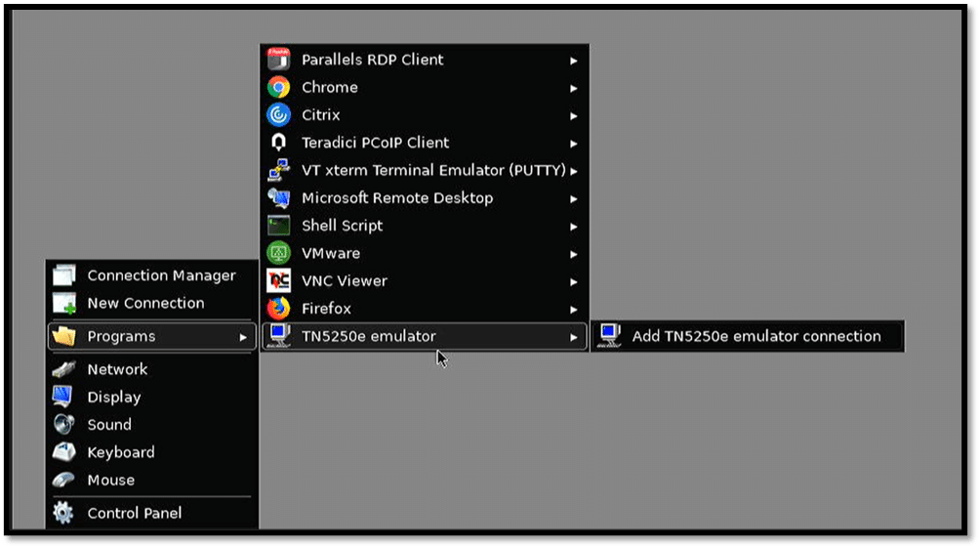Open the Control Panel entry
Image resolution: width=980 pixels, height=548 pixels.
(x=152, y=513)
